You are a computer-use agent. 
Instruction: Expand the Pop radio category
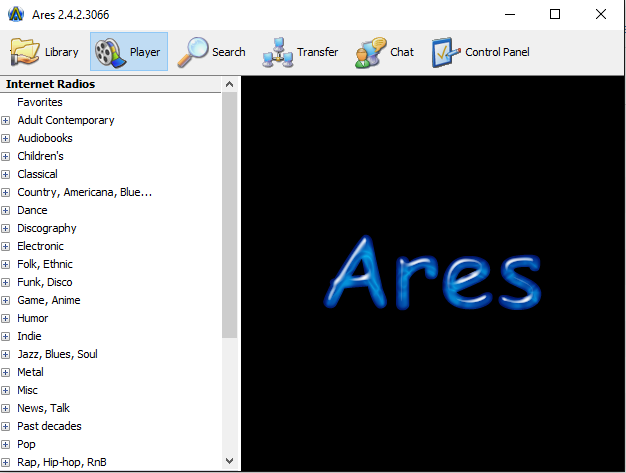pyautogui.click(x=6, y=444)
